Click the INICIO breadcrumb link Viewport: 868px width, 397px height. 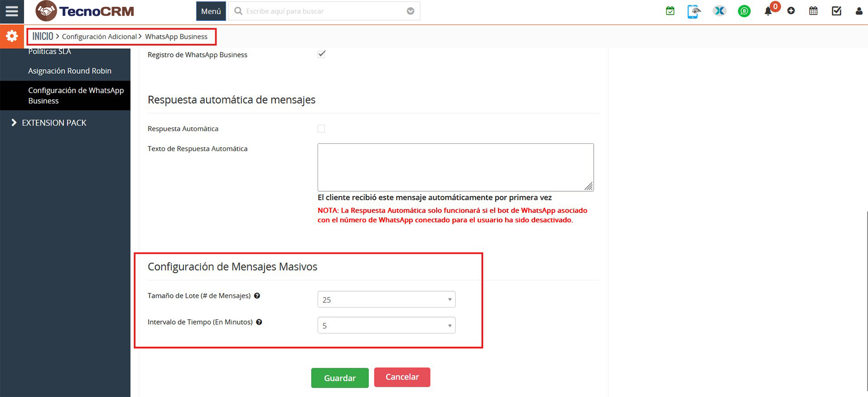[43, 36]
